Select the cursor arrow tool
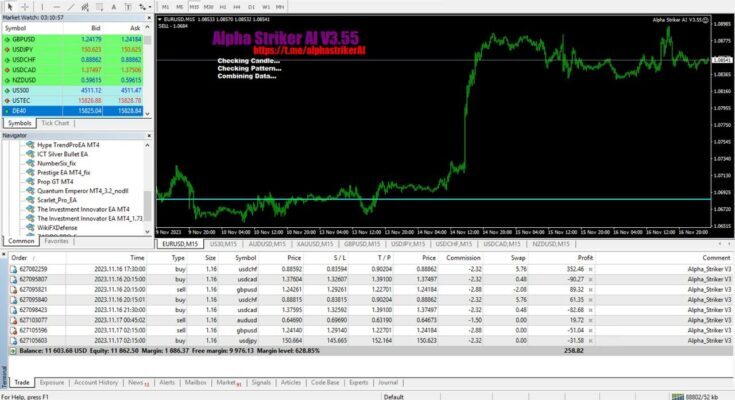 pos(9,7)
